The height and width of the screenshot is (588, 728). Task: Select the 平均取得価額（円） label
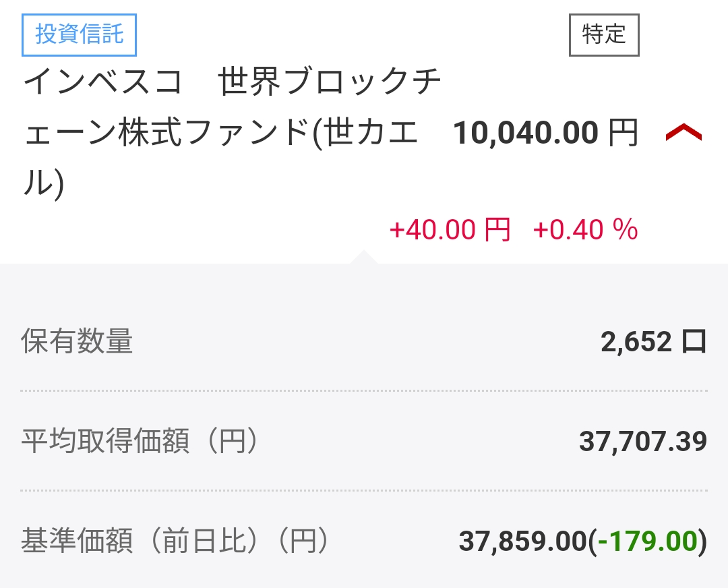pos(140,440)
